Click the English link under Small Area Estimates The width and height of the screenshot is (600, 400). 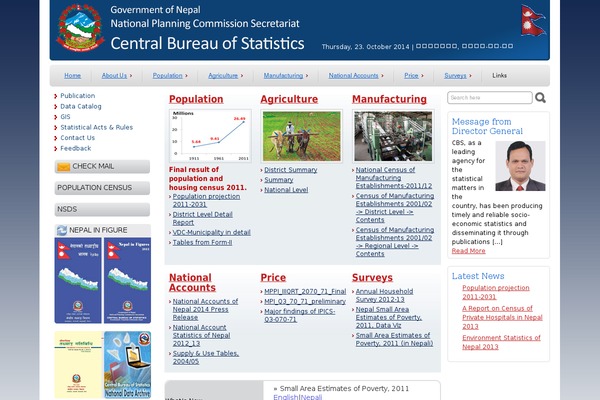(285, 397)
